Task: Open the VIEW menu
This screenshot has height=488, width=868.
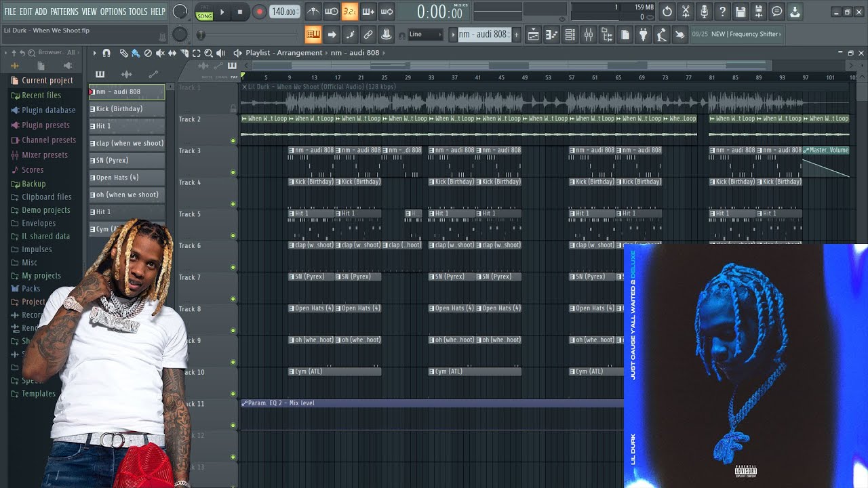Action: click(90, 12)
